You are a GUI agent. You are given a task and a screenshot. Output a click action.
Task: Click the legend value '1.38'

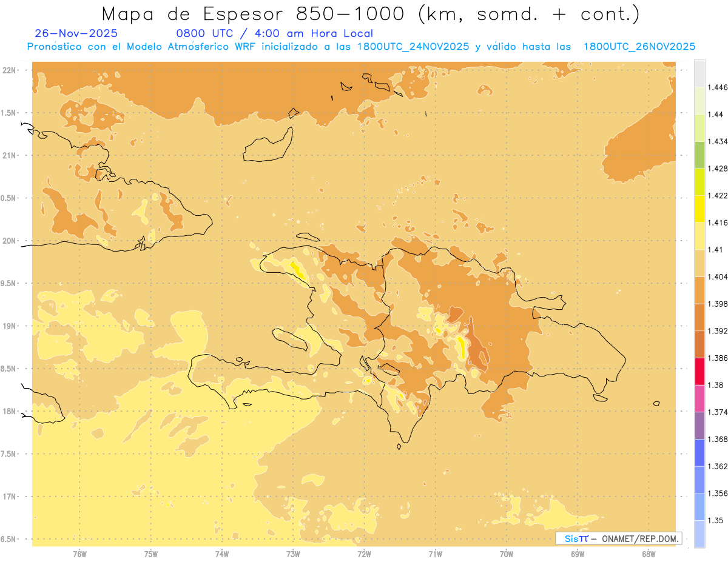715,385
